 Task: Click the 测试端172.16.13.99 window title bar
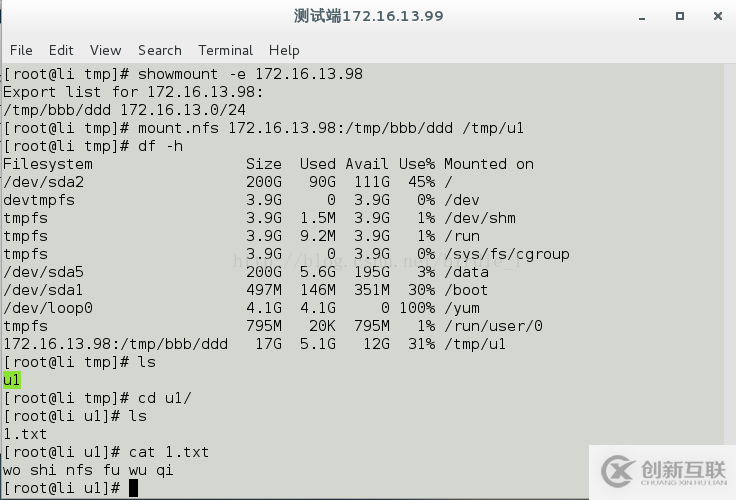[368, 16]
